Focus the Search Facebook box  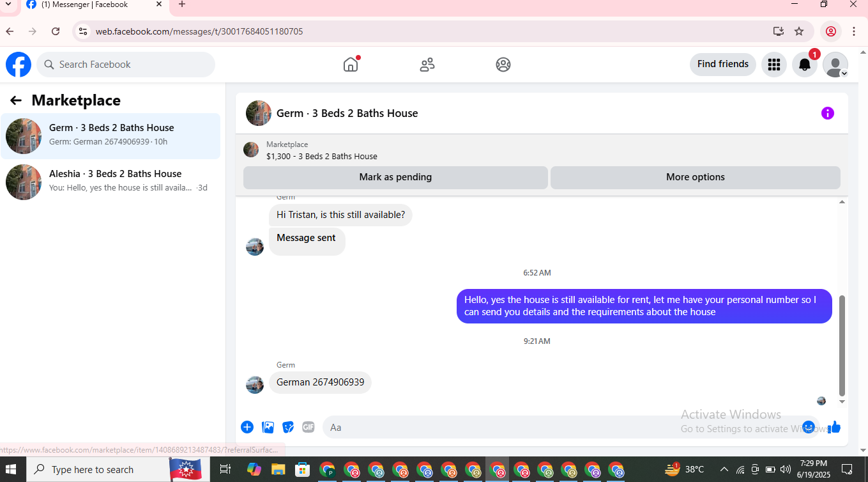tap(126, 65)
